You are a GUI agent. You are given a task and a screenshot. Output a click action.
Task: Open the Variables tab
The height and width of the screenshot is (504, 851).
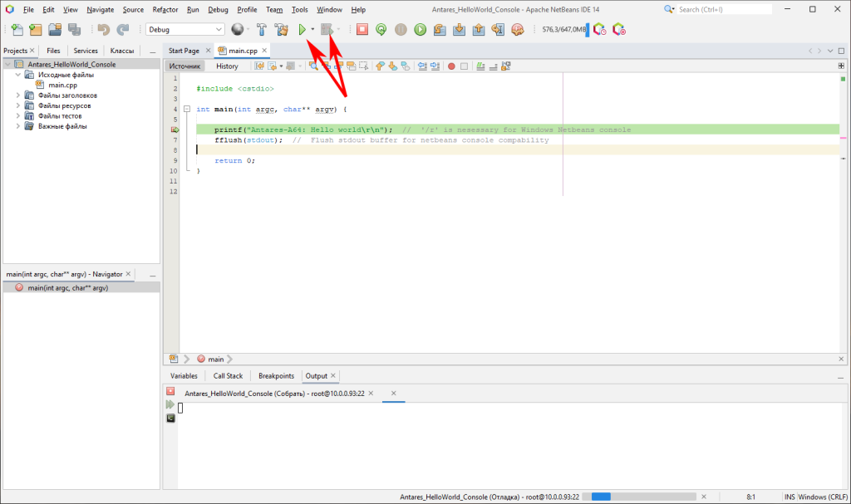click(x=184, y=376)
